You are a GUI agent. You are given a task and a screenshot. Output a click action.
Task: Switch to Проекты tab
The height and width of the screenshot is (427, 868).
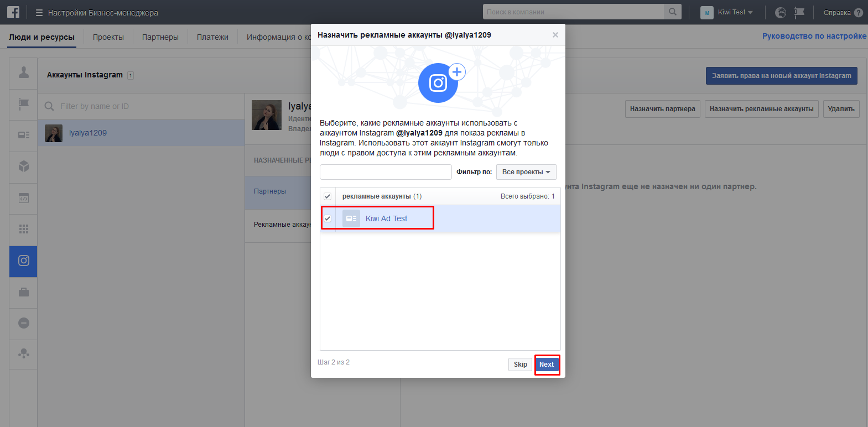click(108, 37)
